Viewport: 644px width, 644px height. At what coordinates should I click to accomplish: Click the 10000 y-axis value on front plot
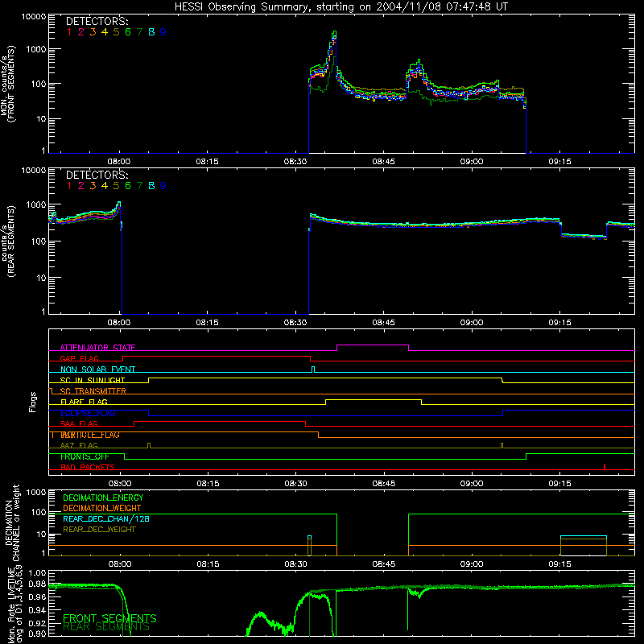click(x=34, y=17)
